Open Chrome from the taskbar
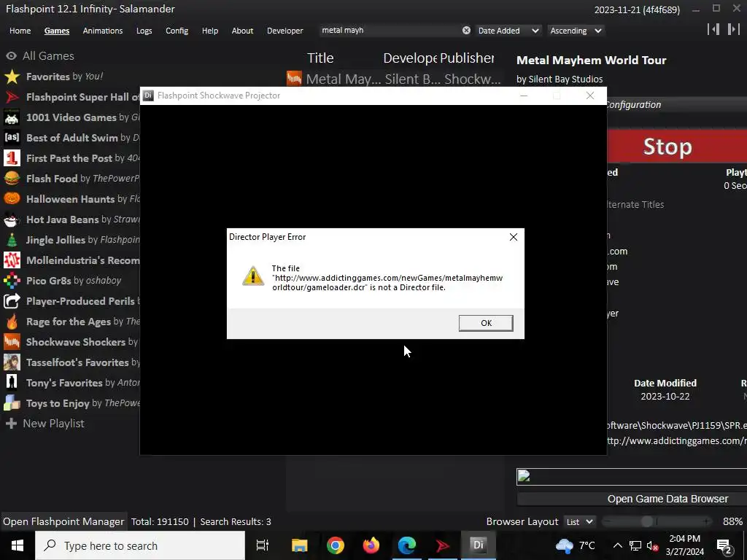747x560 pixels. coord(336,545)
